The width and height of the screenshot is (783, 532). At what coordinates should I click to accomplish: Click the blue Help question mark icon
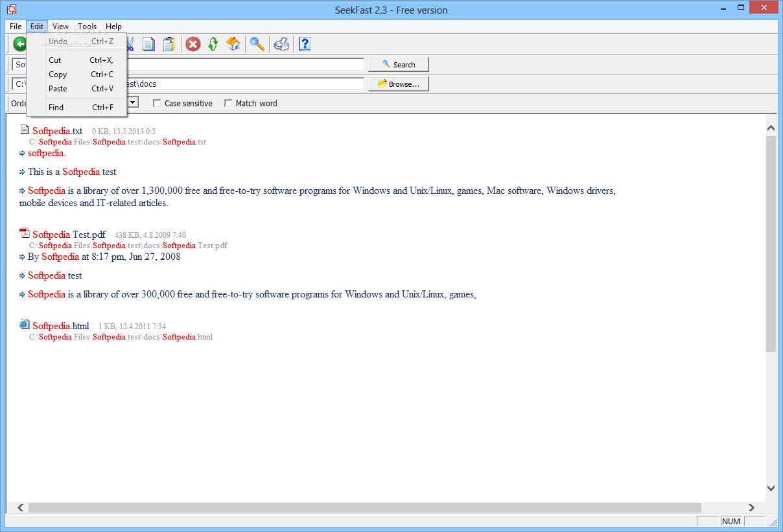tap(305, 44)
